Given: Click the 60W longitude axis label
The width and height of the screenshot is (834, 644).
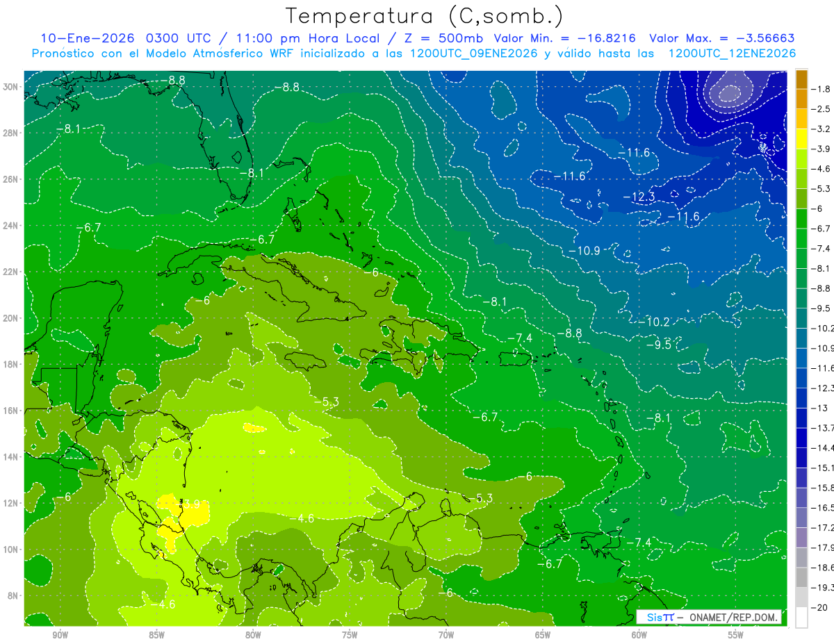Looking at the screenshot, I should pos(639,635).
